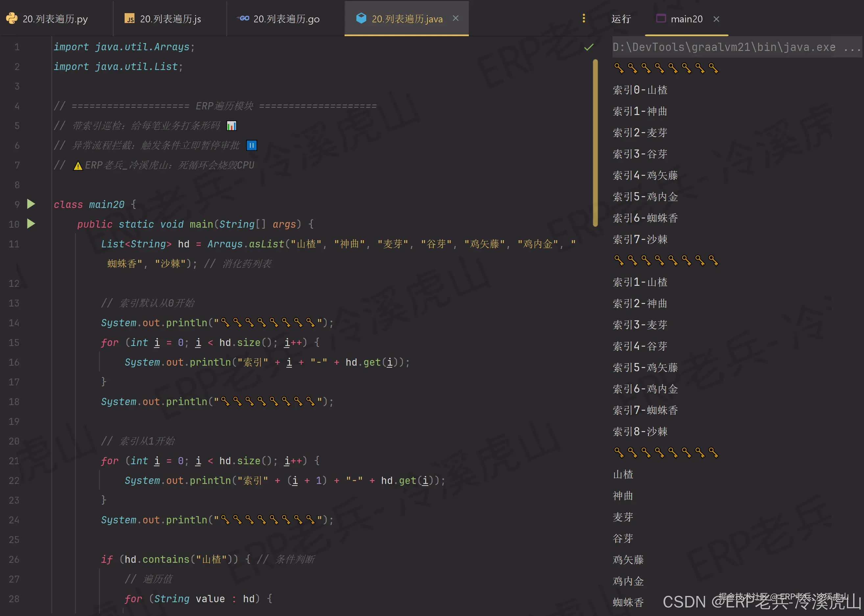Image resolution: width=864 pixels, height=616 pixels.
Task: Click console output line 索引0-山楂
Action: point(640,90)
